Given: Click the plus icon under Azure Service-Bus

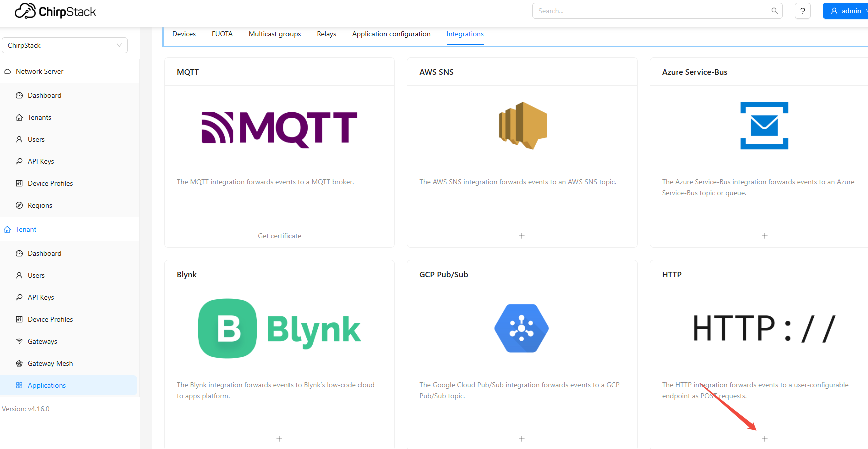Looking at the screenshot, I should click(764, 236).
